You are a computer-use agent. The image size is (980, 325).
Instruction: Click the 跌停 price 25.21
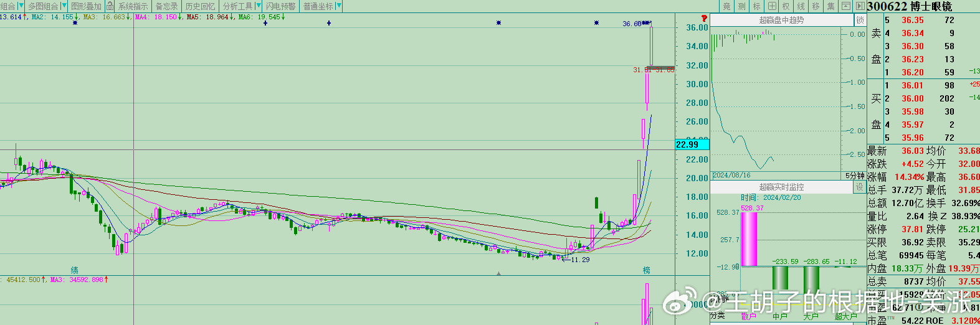[x=968, y=229]
